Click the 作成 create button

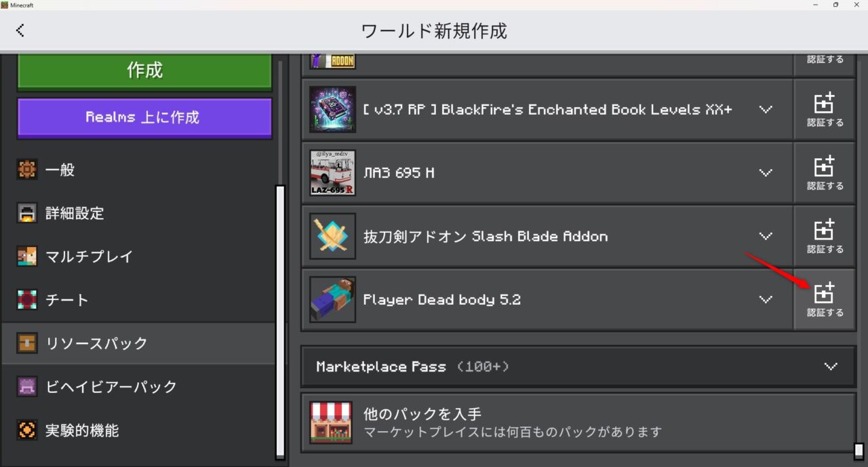click(144, 70)
